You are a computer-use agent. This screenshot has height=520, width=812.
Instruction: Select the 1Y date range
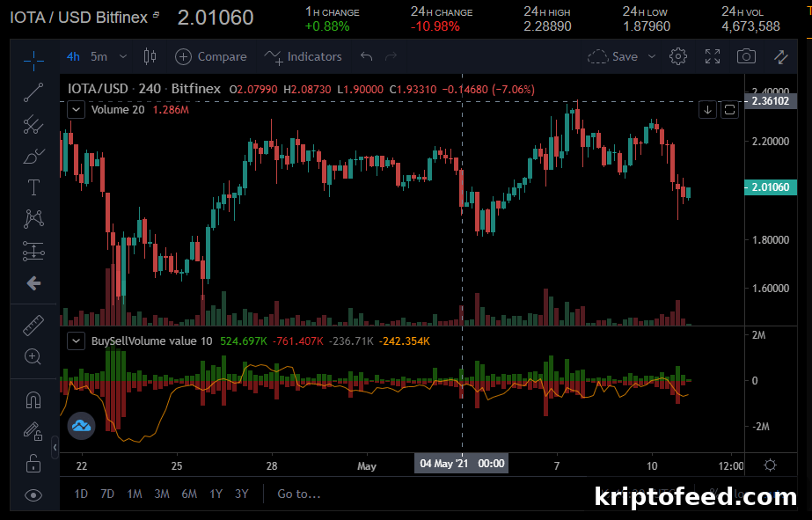(x=216, y=494)
